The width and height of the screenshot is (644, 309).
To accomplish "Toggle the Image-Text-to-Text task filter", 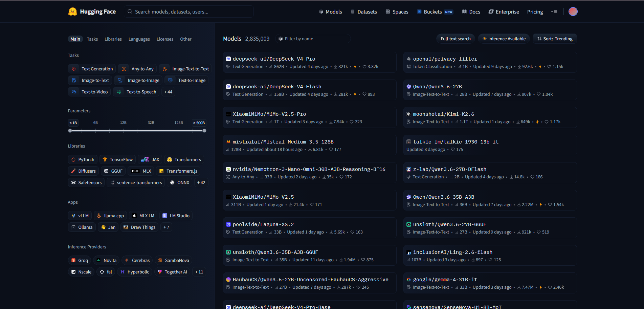I will [185, 69].
